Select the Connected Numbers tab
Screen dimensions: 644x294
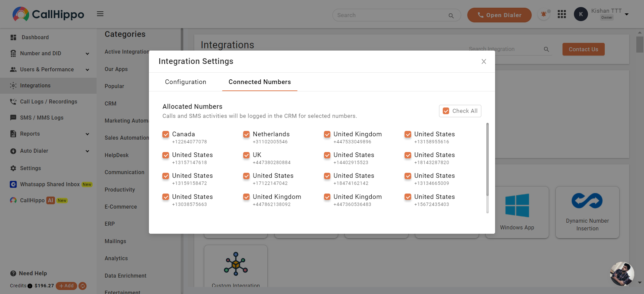point(260,82)
